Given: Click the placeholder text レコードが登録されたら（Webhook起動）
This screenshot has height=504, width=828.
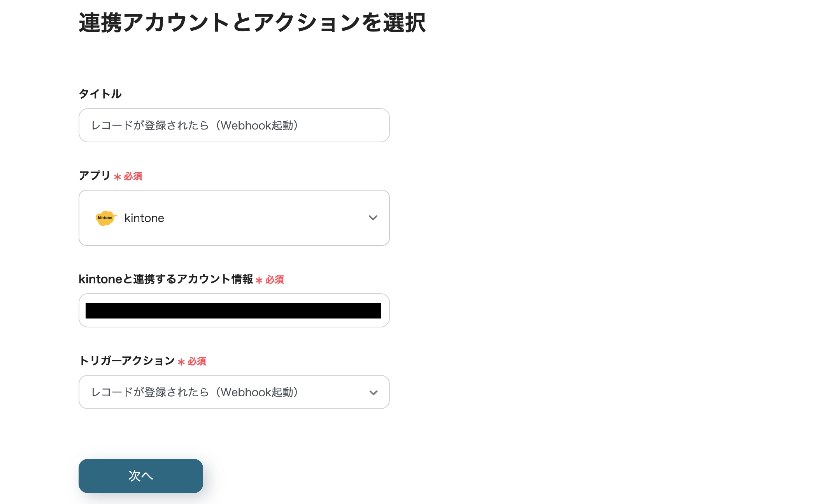Looking at the screenshot, I should click(x=195, y=125).
